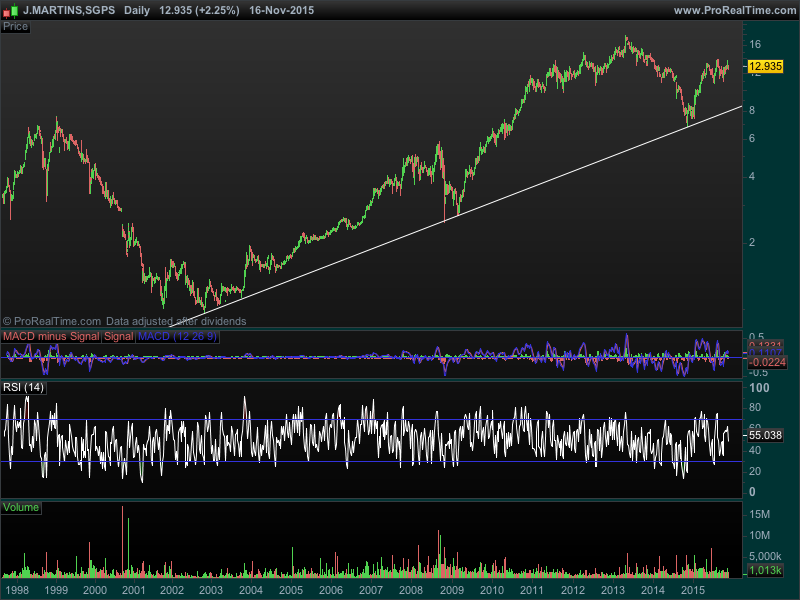Click the 2006 year label on time axis
Viewport: 800px width, 600px height.
(331, 590)
